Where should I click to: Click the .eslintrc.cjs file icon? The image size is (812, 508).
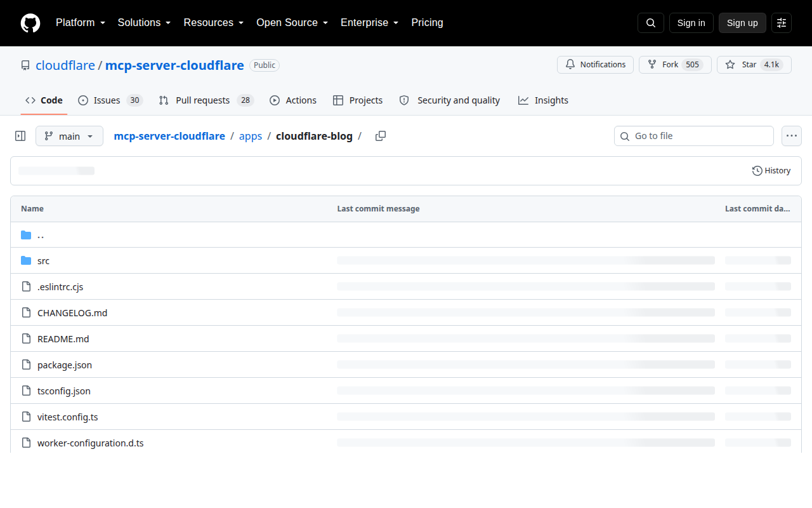(x=26, y=287)
